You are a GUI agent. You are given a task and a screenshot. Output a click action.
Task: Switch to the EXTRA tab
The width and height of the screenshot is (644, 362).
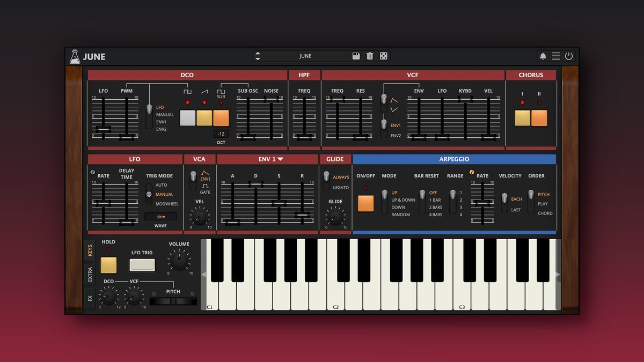tap(90, 274)
